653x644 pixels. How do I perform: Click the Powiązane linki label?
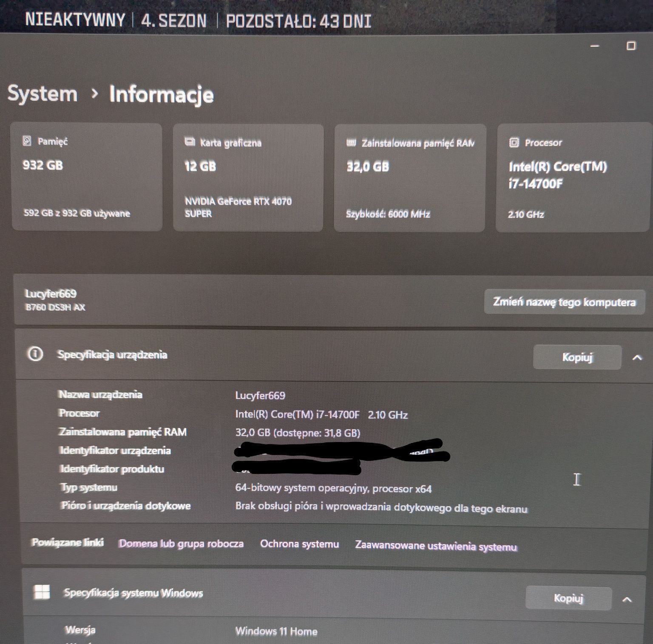pos(68,542)
